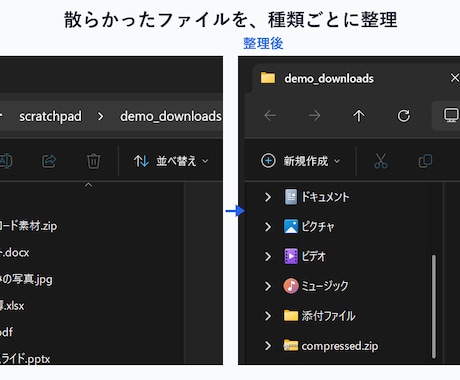Image resolution: width=460 pixels, height=380 pixels.
Task: Click the ドキュメント document icon
Action: tap(291, 197)
